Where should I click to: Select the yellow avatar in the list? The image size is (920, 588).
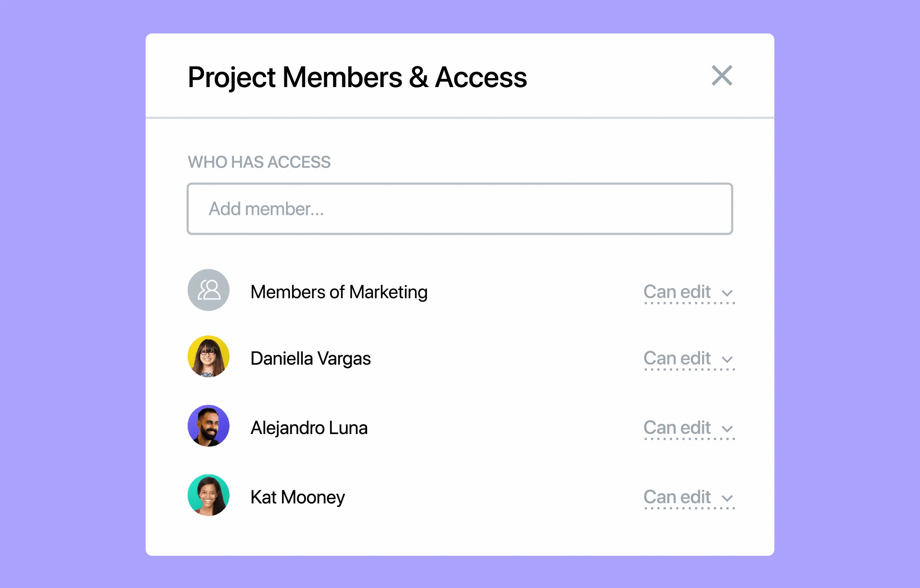pyautogui.click(x=208, y=356)
